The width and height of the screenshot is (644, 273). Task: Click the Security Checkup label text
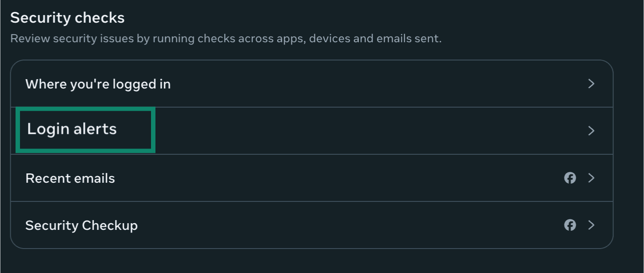click(81, 225)
